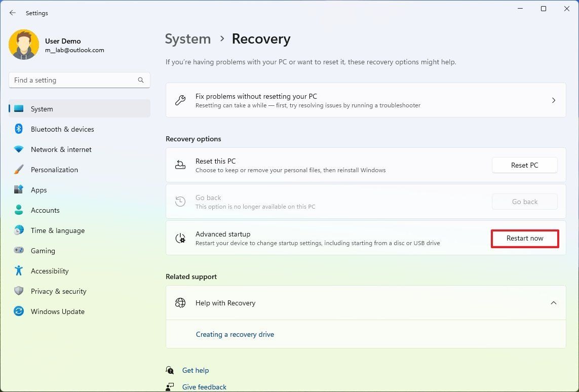Select Personalization in the sidebar
Viewport: 579px width, 392px height.
click(80, 170)
